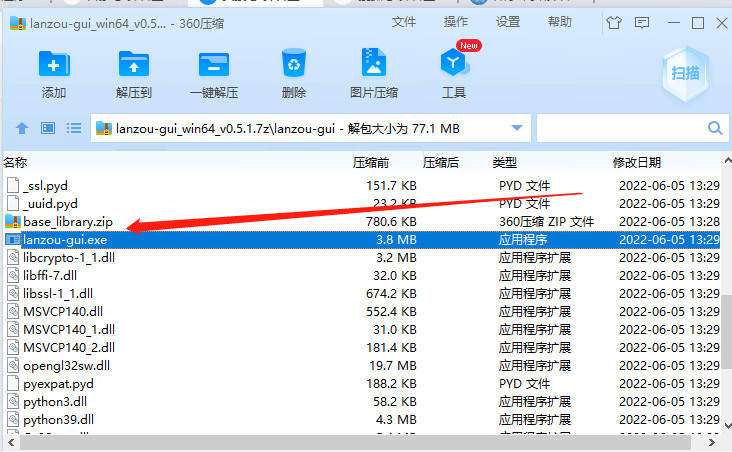
Task: Select the libssl-1_1.dll file name
Action: 58,294
